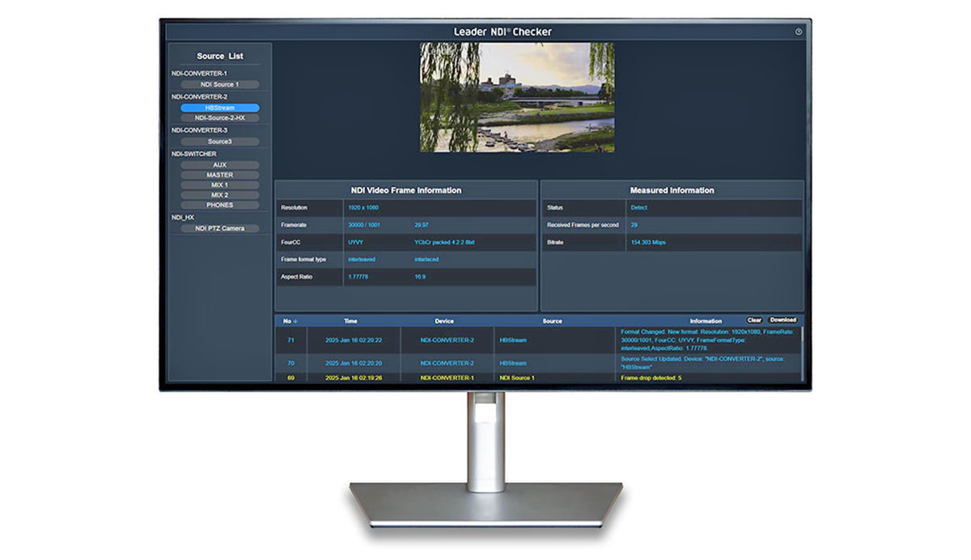Select the frame drop log entry 69
The width and height of the screenshot is (971, 560).
pos(538,378)
